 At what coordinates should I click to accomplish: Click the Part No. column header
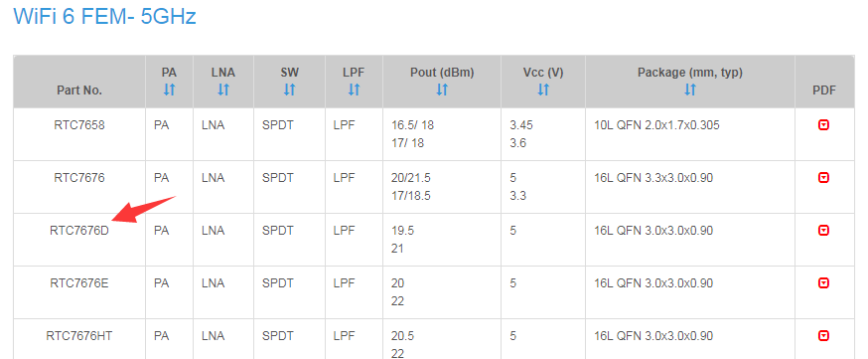(x=79, y=90)
